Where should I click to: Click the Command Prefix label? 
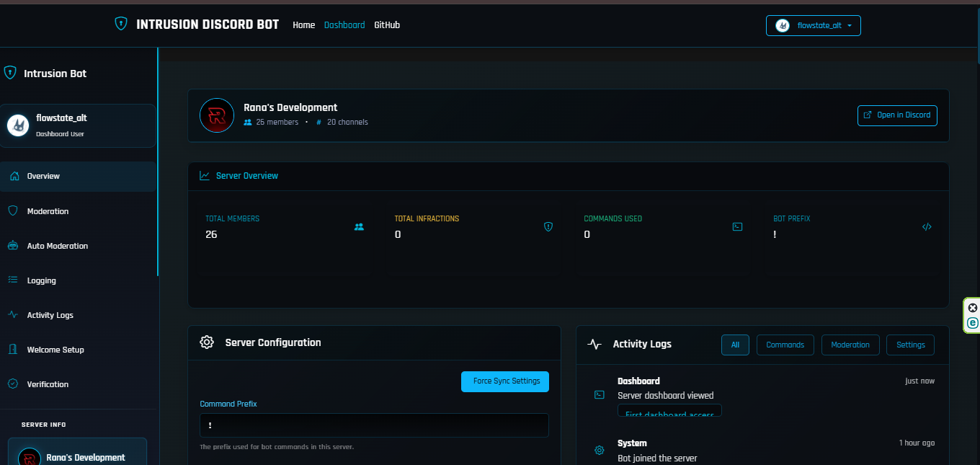tap(228, 404)
